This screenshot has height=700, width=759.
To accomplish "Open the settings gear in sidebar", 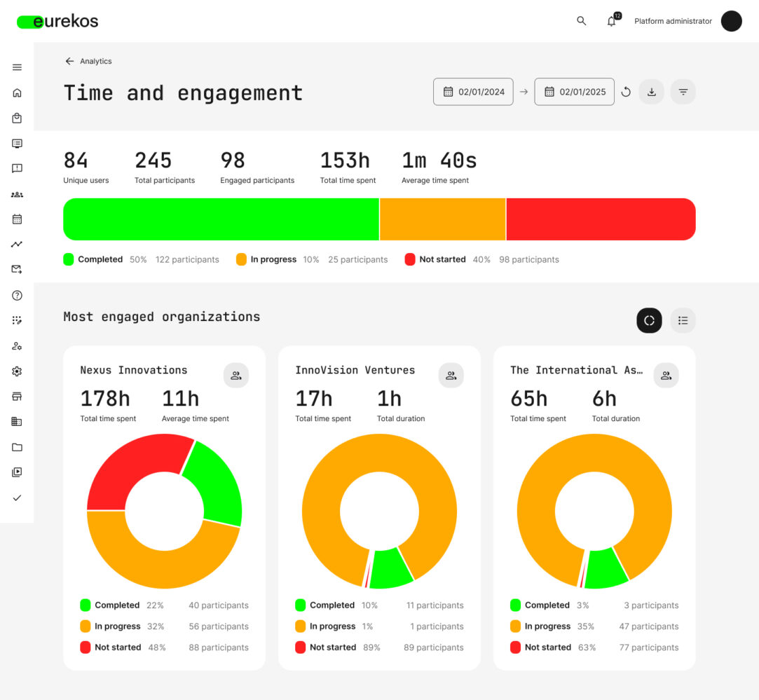I will [x=17, y=371].
